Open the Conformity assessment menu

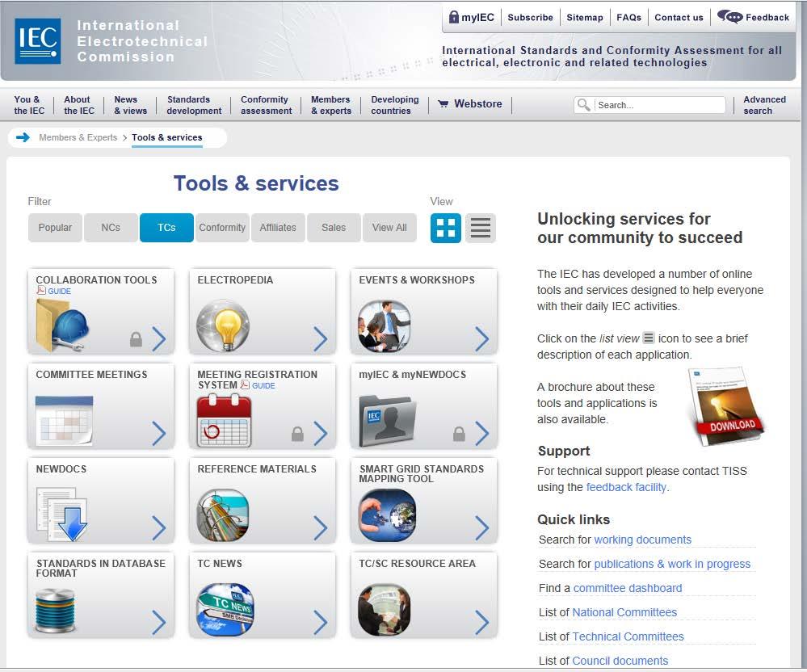pos(266,105)
